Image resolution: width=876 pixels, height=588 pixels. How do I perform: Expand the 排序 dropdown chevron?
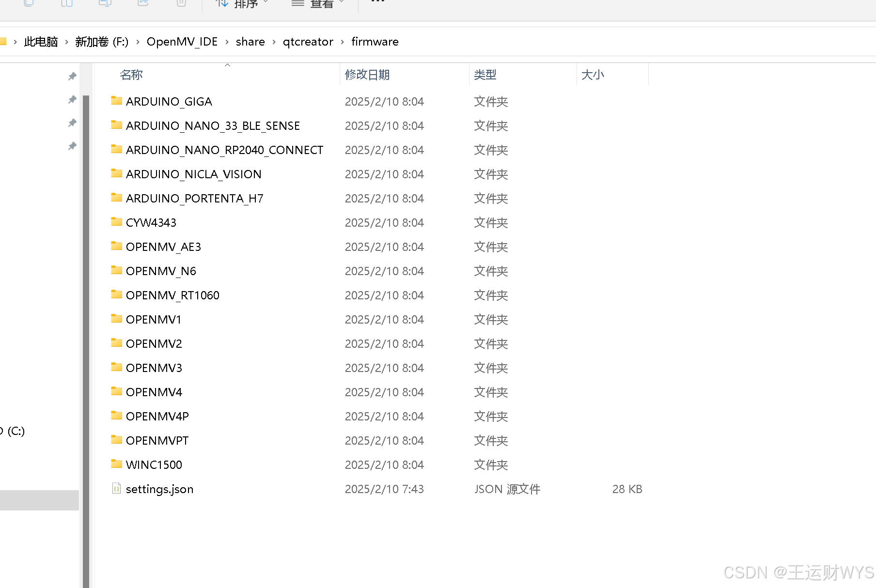266,2
